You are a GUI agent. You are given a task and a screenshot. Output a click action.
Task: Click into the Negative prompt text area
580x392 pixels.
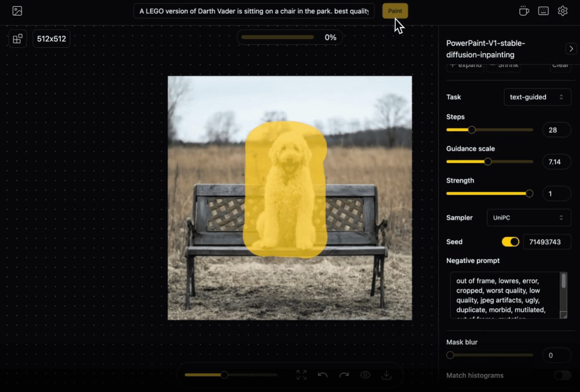click(505, 295)
